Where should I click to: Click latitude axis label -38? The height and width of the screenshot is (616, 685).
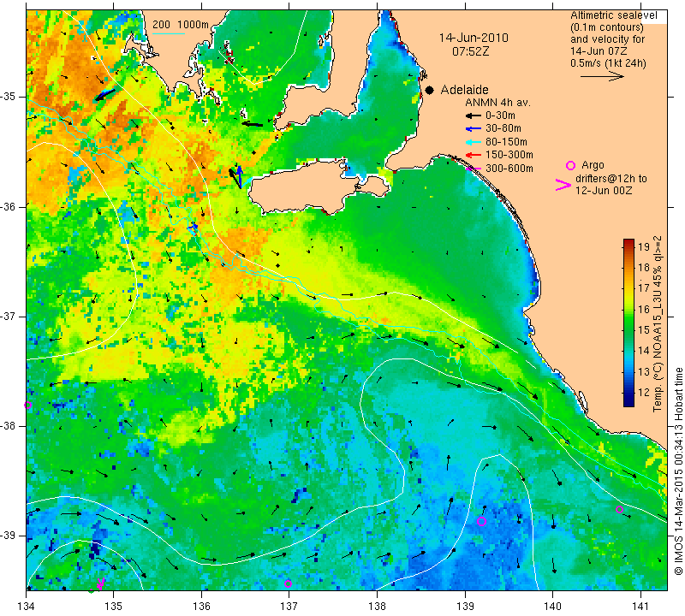pyautogui.click(x=9, y=426)
